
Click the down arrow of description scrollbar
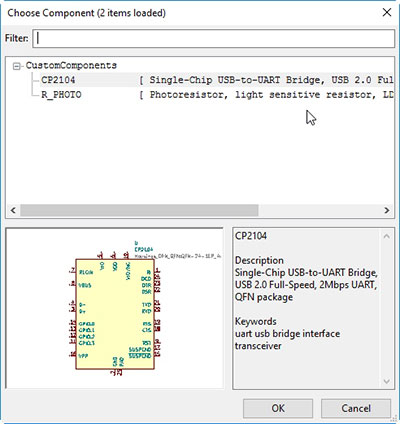386,381
